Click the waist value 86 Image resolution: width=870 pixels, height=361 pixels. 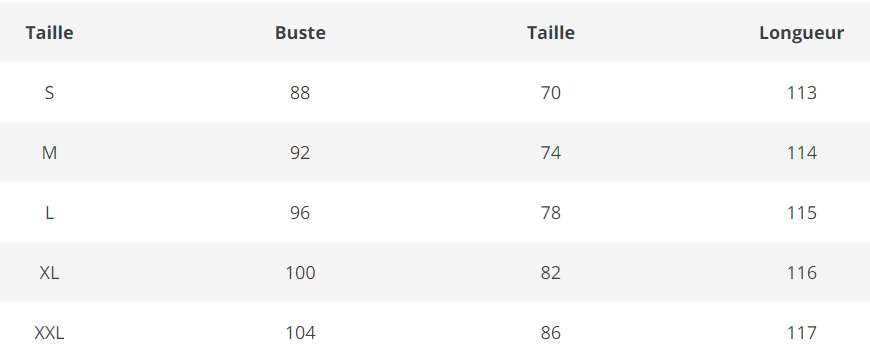[551, 332]
